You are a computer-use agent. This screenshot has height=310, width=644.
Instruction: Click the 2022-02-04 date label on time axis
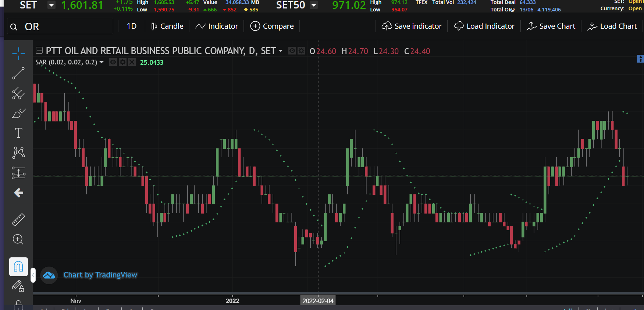(x=318, y=301)
